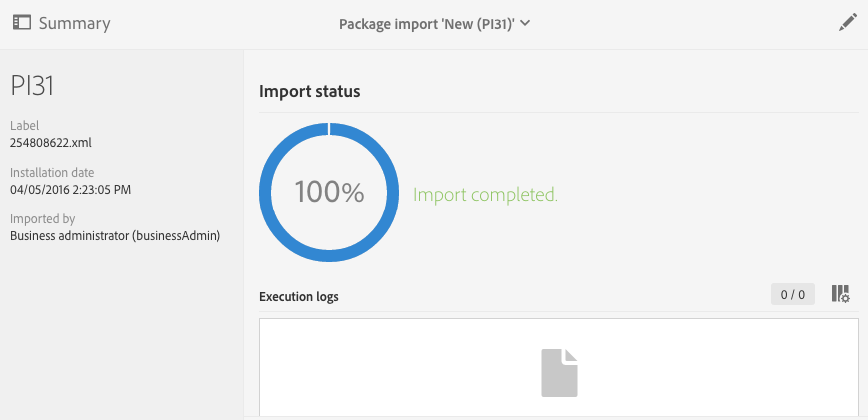Click the empty document placeholder icon
The width and height of the screenshot is (868, 420).
point(559,373)
